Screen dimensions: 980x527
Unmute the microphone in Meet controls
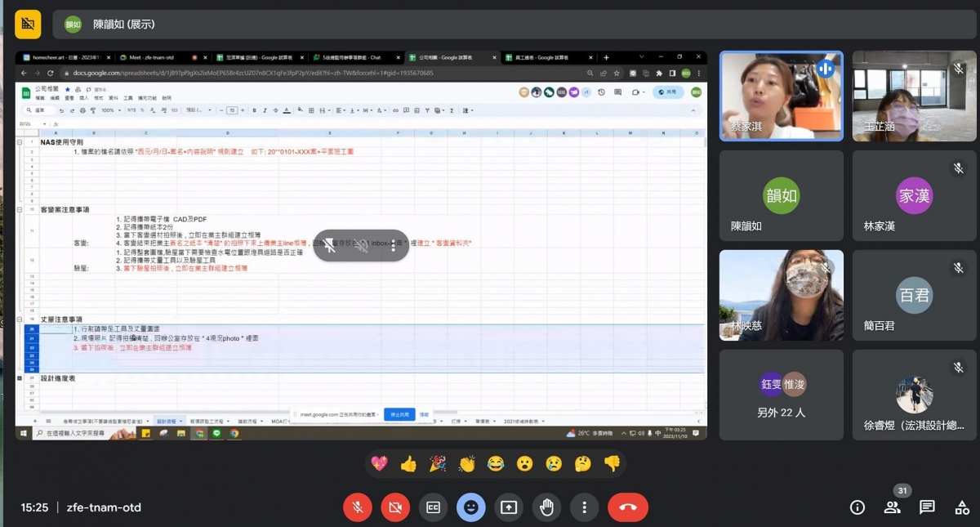pyautogui.click(x=357, y=507)
